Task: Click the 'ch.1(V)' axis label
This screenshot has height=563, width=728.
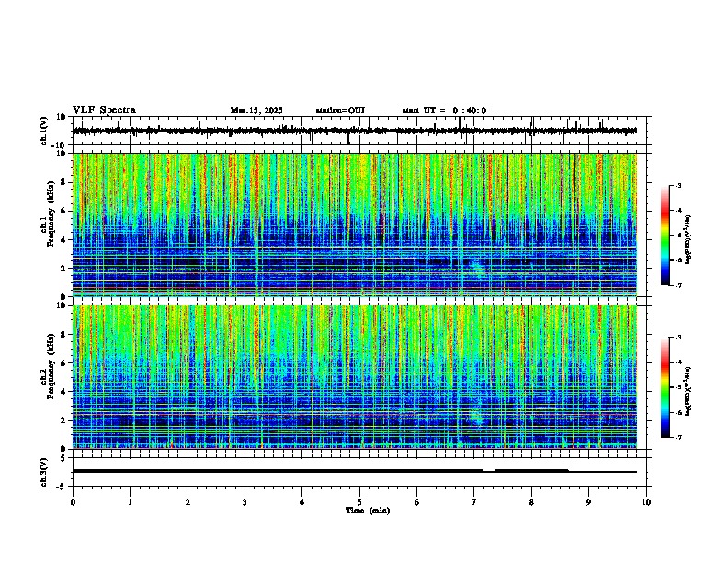Action: pyautogui.click(x=44, y=131)
